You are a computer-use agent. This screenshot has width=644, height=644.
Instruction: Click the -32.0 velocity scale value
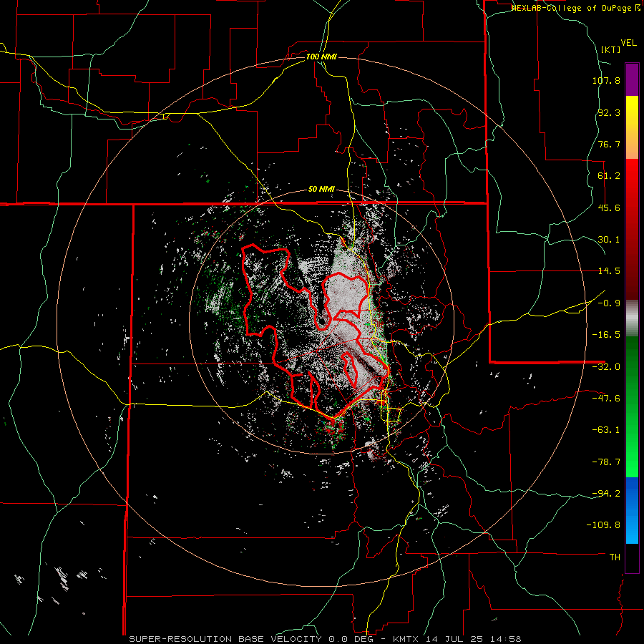606,367
